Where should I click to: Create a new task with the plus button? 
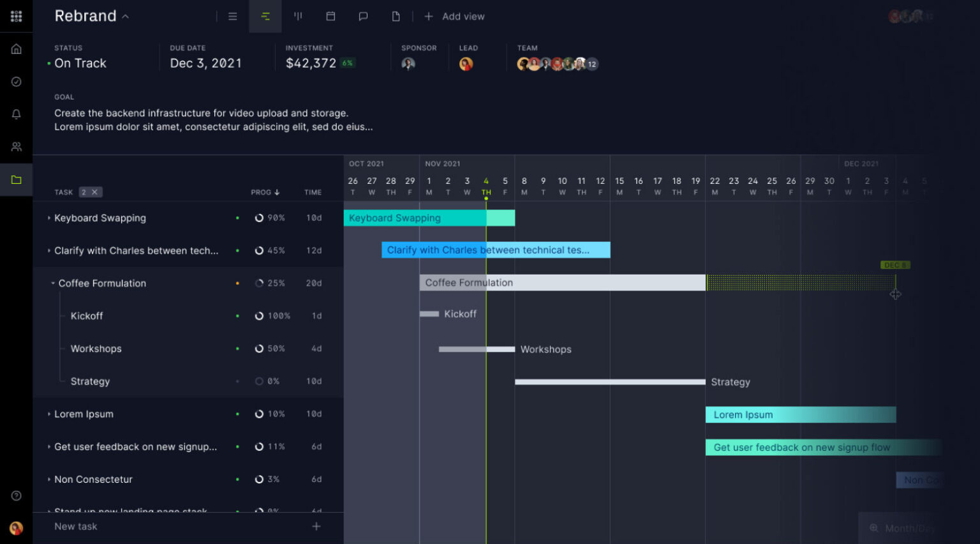pos(316,526)
